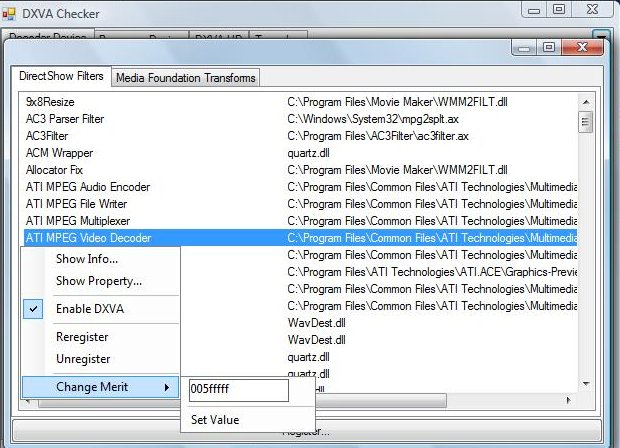Maximize the filters dialog window
This screenshot has width=620, height=448.
point(549,47)
